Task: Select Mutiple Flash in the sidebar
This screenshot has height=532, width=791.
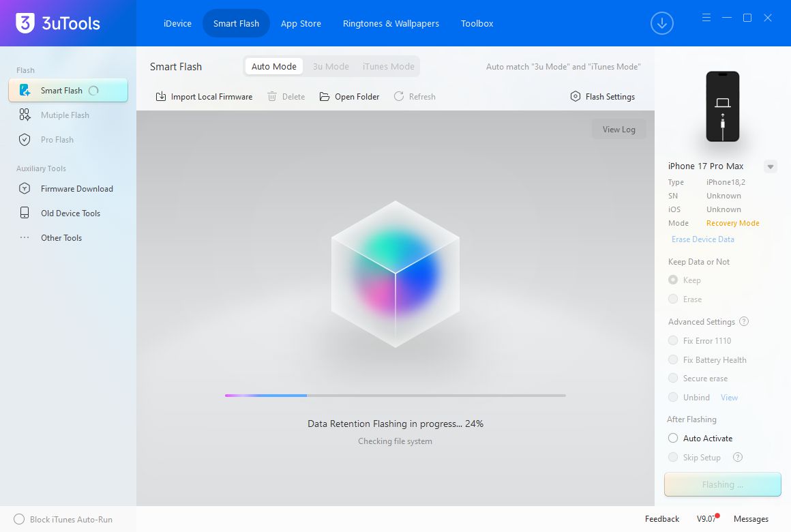Action: [x=68, y=115]
